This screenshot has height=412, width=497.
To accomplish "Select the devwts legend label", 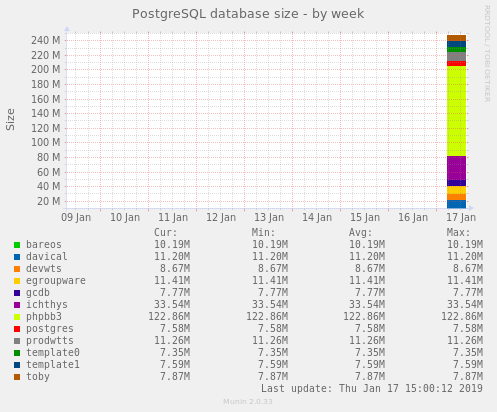I will (x=44, y=268).
